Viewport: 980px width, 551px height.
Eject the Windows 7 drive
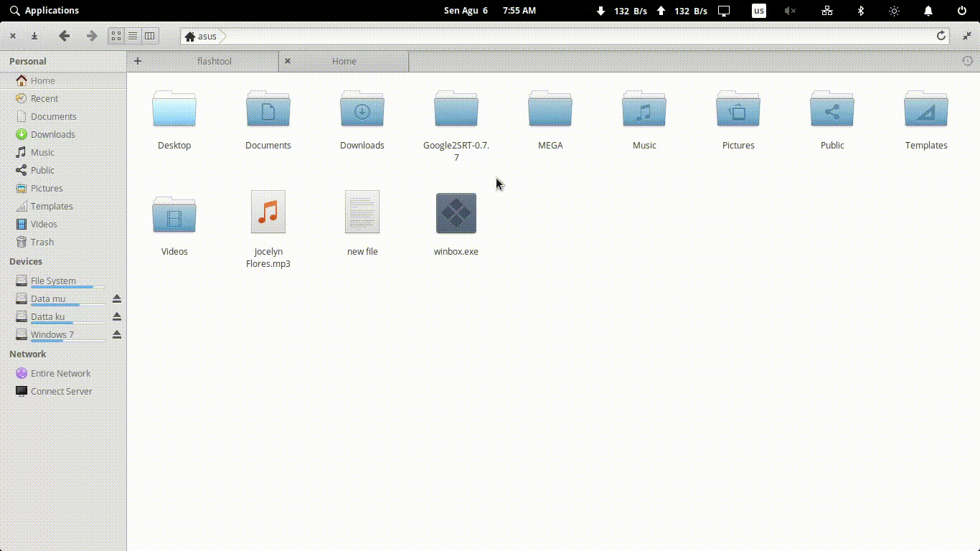117,334
